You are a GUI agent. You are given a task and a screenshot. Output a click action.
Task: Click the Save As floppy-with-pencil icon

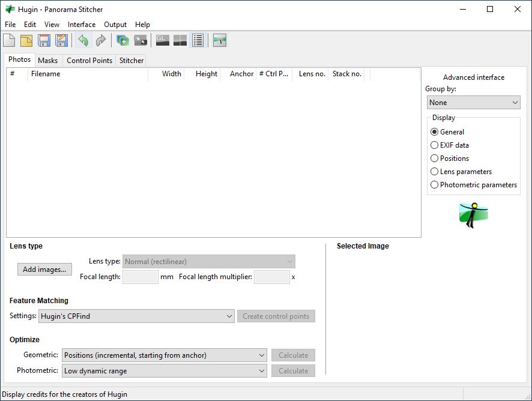pos(61,40)
